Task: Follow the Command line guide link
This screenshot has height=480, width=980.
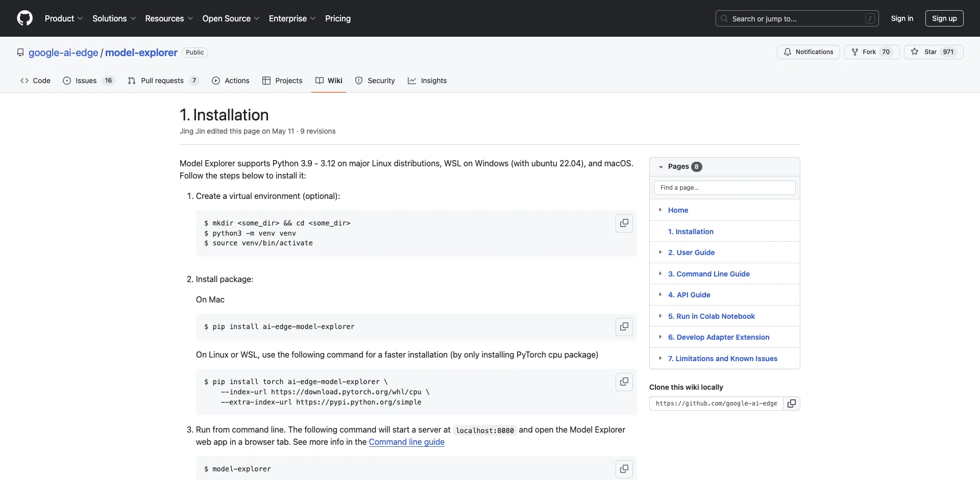Action: click(x=407, y=442)
